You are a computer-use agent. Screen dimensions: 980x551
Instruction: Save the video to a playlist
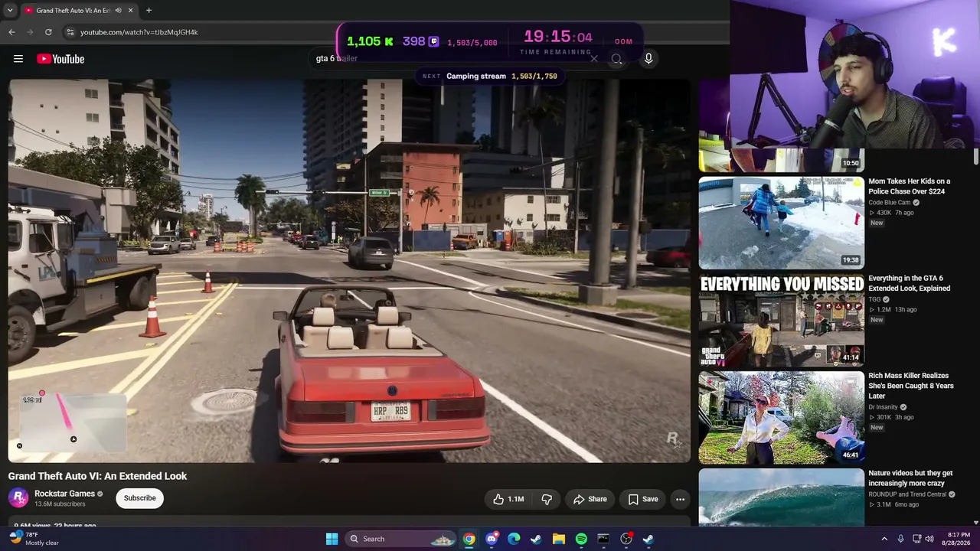[642, 499]
